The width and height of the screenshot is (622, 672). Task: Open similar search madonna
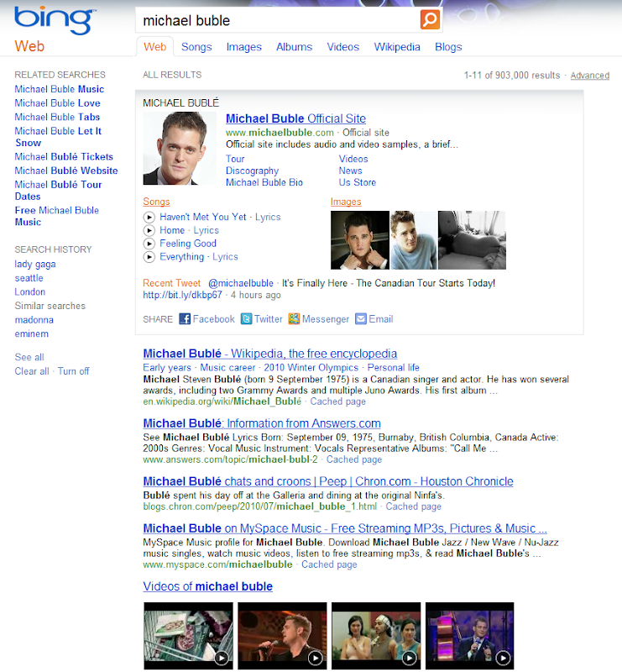point(34,320)
